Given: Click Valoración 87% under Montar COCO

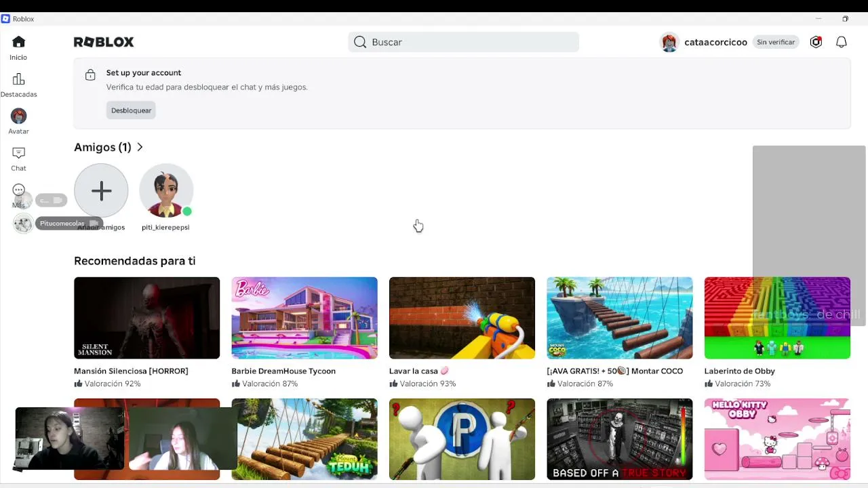Looking at the screenshot, I should [x=580, y=384].
